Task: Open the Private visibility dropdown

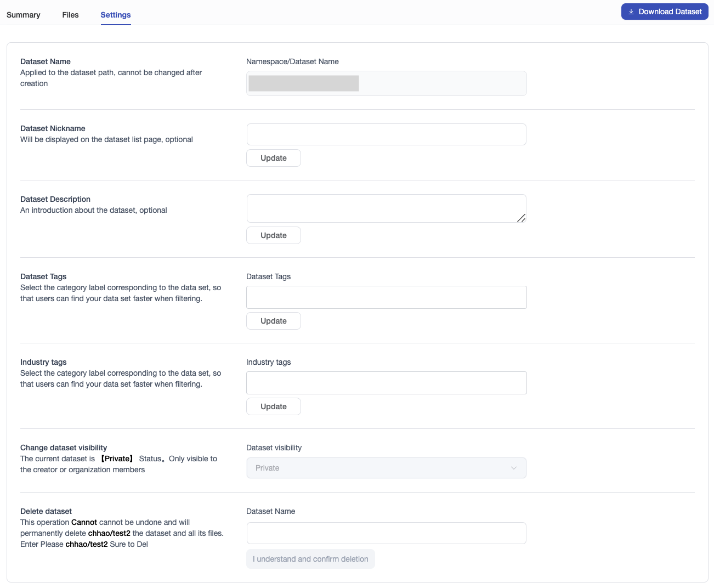Action: 386,468
